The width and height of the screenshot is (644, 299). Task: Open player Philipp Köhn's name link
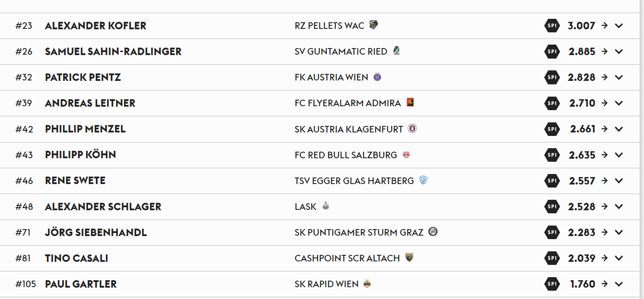pyautogui.click(x=80, y=155)
